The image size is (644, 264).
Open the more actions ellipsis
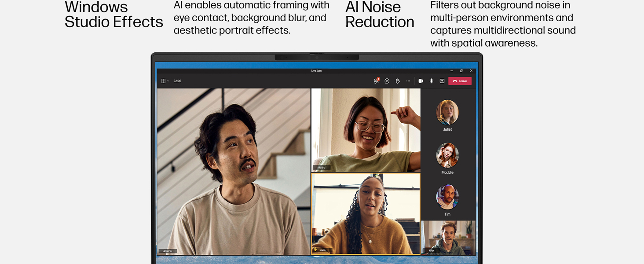408,81
